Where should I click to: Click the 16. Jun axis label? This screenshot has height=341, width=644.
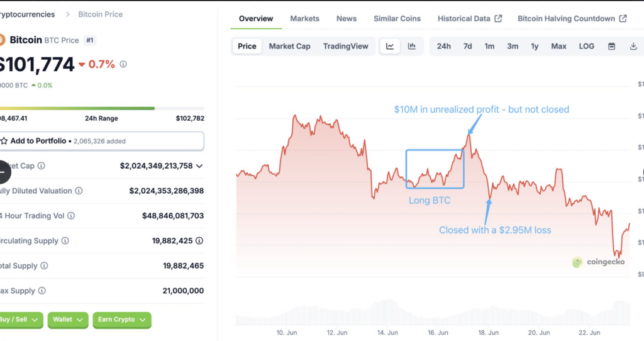[x=438, y=332]
